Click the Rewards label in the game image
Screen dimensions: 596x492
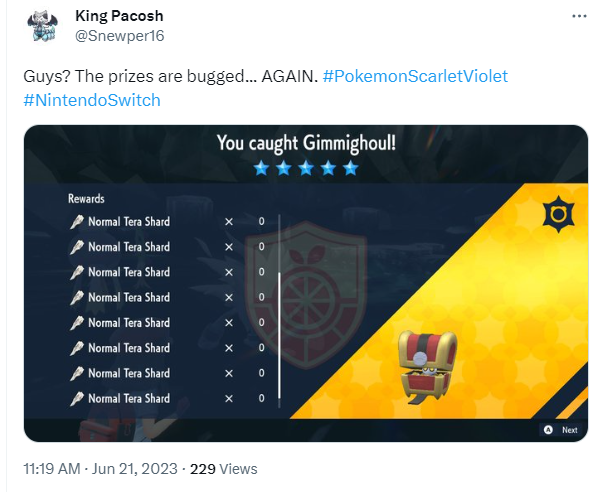coord(86,198)
